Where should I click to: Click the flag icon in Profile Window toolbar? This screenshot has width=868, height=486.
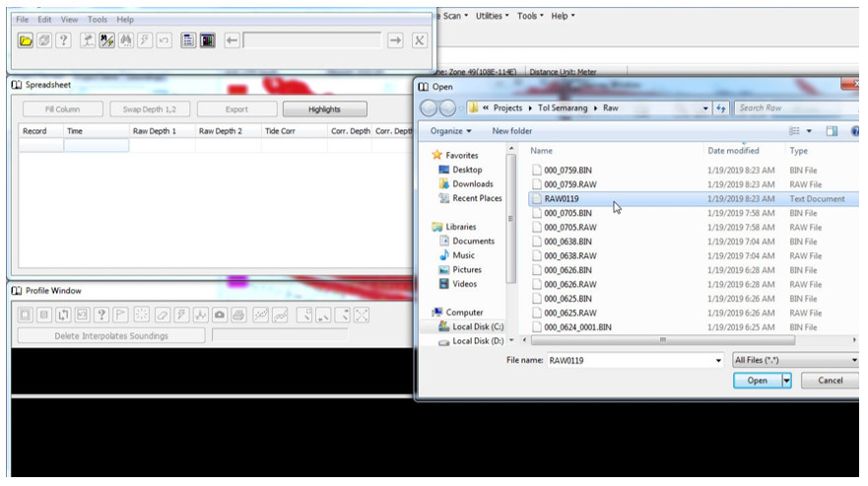[120, 315]
